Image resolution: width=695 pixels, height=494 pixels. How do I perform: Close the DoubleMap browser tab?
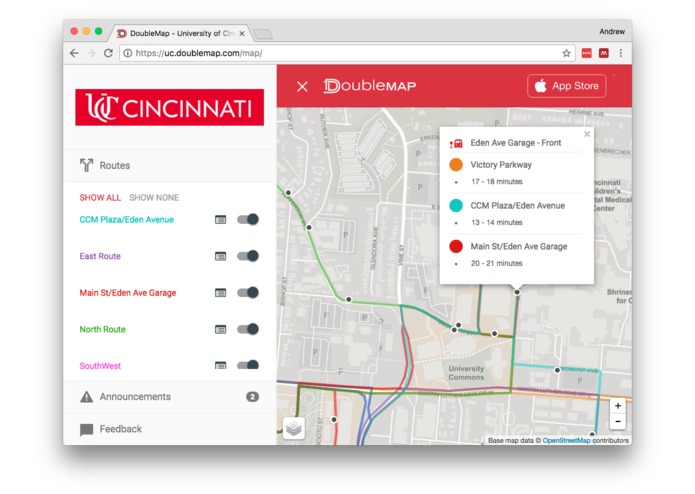point(242,34)
